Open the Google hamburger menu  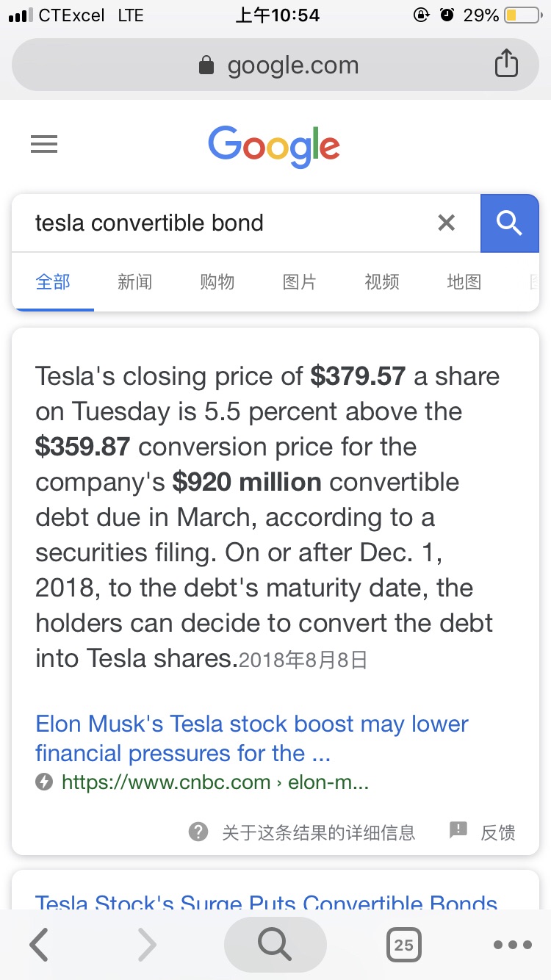coord(44,145)
